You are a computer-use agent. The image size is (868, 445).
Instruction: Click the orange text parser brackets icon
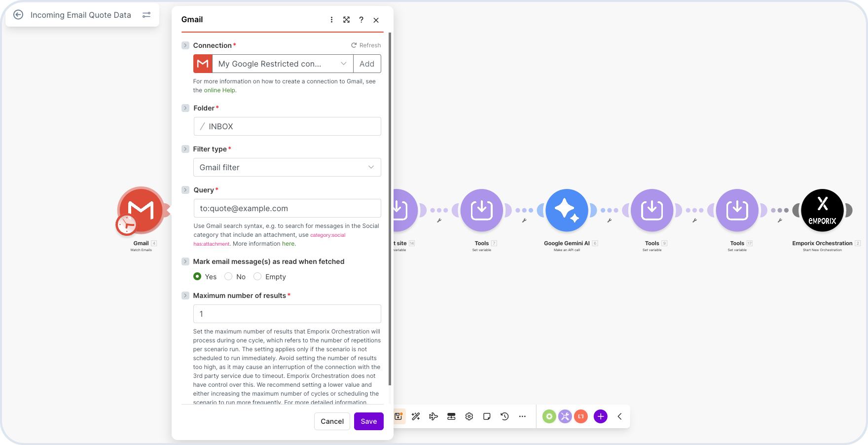point(581,416)
